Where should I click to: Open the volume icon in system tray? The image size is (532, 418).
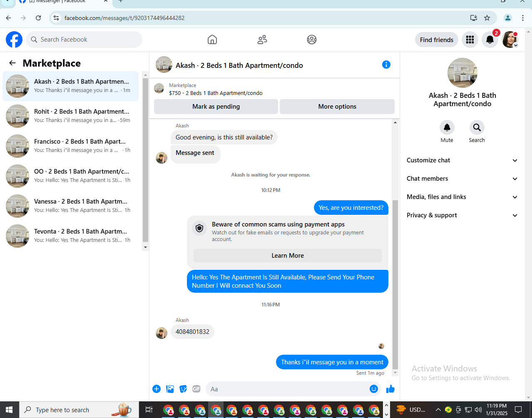point(478,410)
